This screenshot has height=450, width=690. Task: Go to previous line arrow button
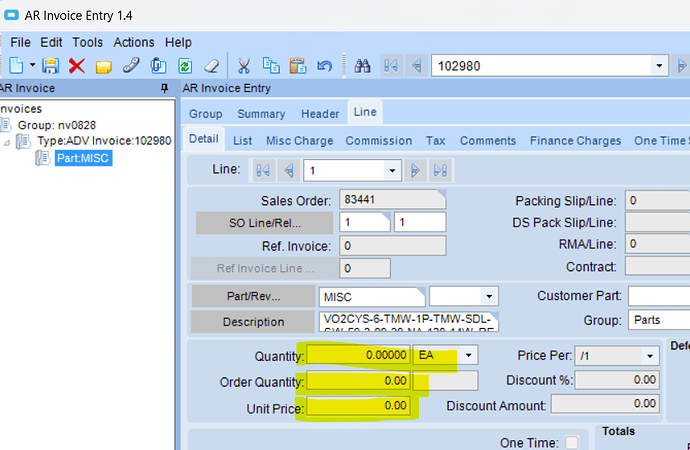click(x=289, y=170)
